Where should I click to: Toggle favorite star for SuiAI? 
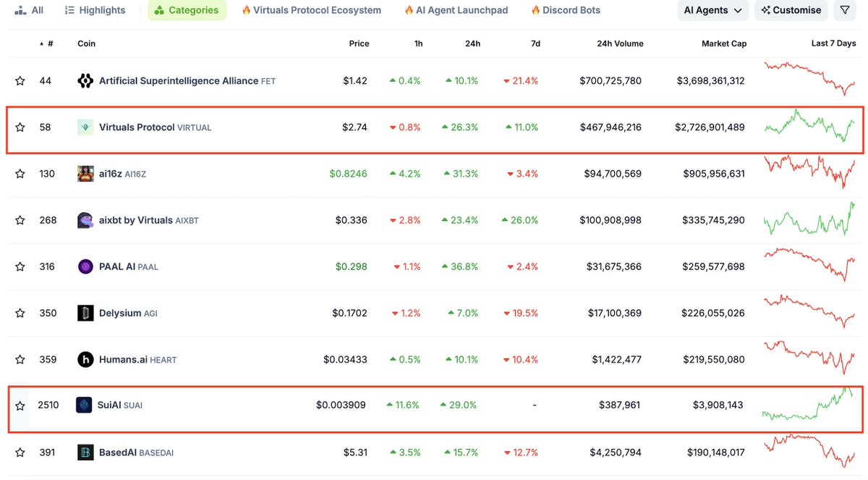point(20,405)
